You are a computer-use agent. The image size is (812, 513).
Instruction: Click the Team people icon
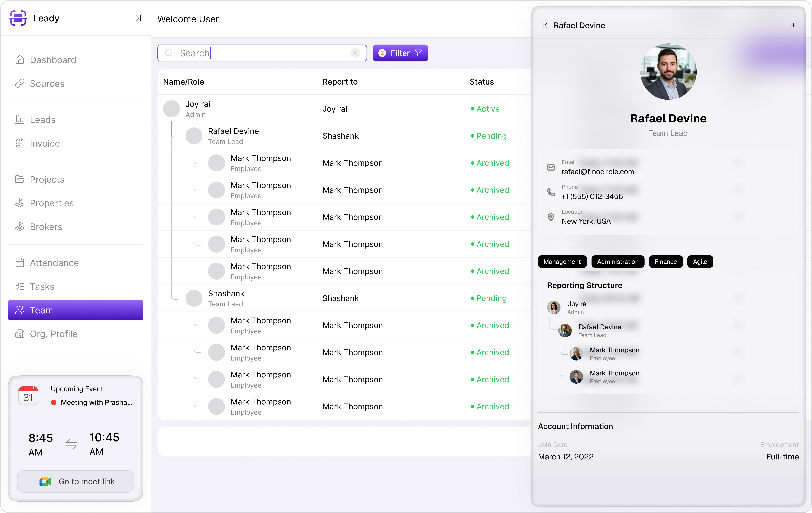[20, 310]
